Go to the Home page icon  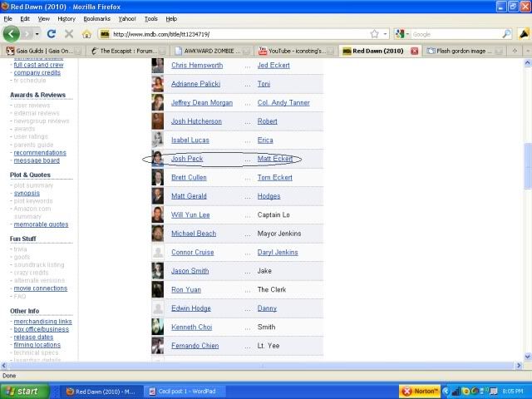(x=86, y=34)
